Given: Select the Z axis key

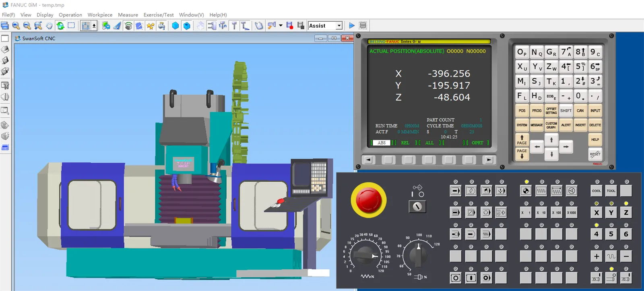Looking at the screenshot, I should click(x=626, y=213).
